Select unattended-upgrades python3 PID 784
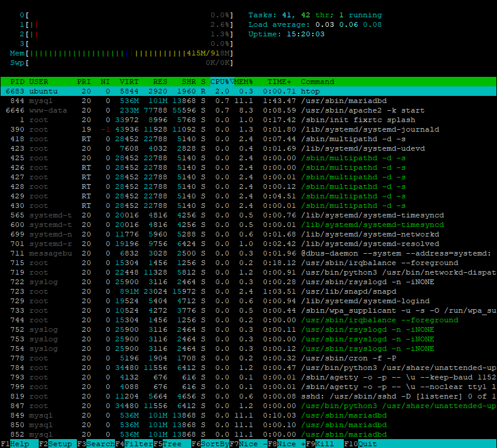497x448 pixels. pyautogui.click(x=248, y=368)
